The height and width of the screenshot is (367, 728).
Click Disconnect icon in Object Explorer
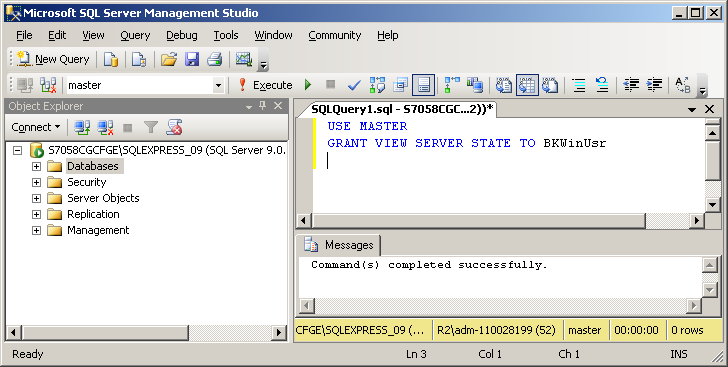(x=105, y=127)
